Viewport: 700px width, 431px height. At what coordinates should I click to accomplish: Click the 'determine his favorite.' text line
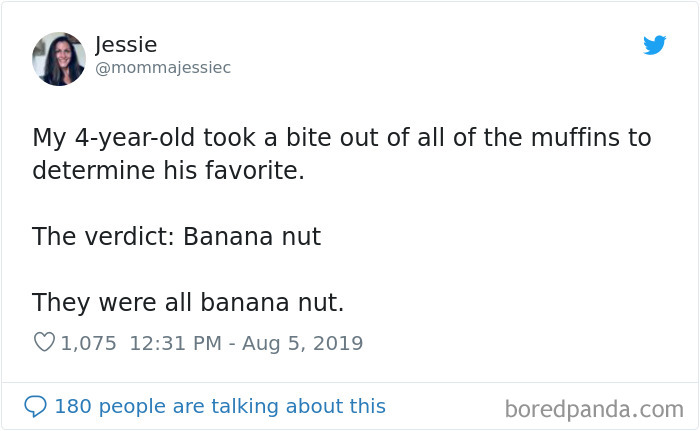(168, 170)
